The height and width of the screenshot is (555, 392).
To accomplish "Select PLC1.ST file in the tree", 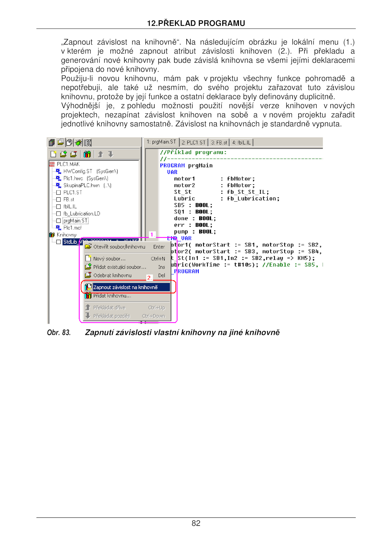I will point(73,192).
